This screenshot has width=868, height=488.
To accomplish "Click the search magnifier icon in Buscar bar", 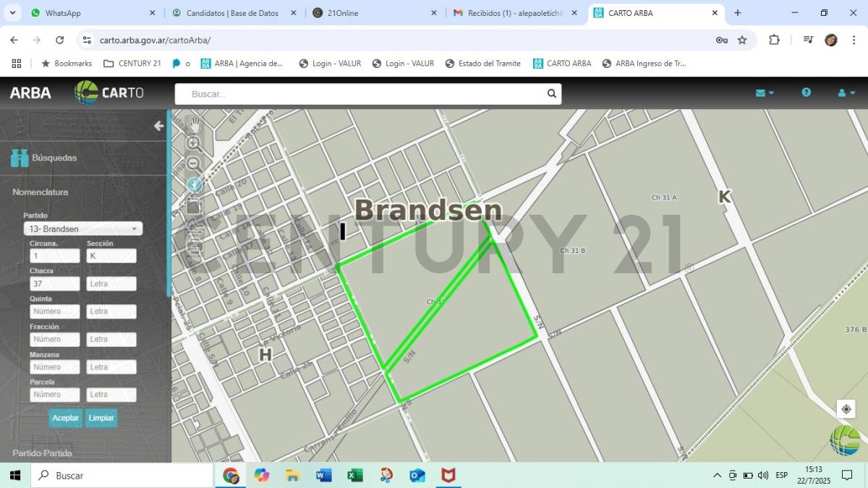I will (552, 94).
